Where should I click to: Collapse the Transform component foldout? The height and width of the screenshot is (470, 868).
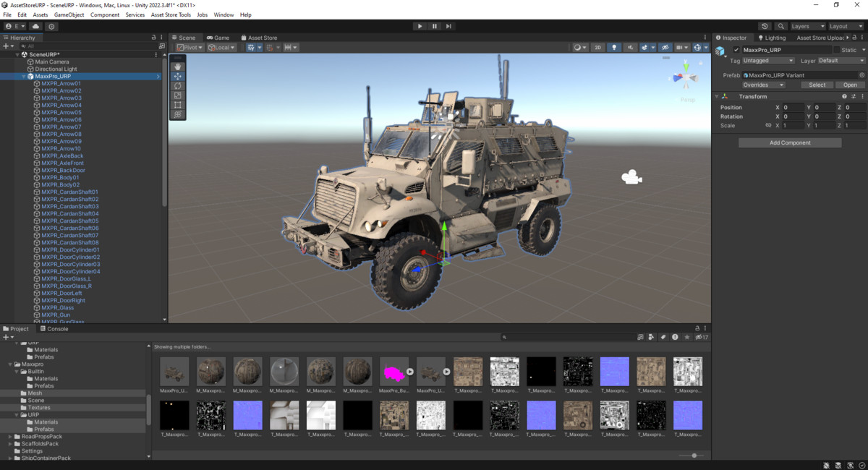click(717, 96)
